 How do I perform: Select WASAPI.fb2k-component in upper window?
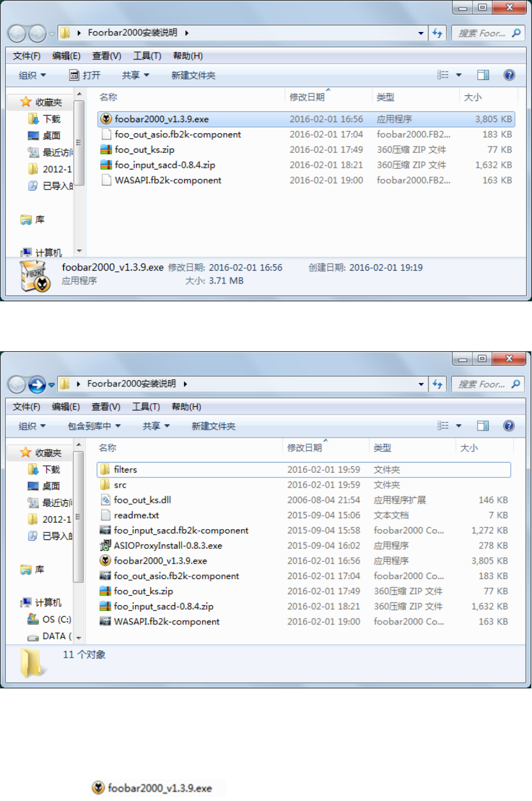[168, 180]
